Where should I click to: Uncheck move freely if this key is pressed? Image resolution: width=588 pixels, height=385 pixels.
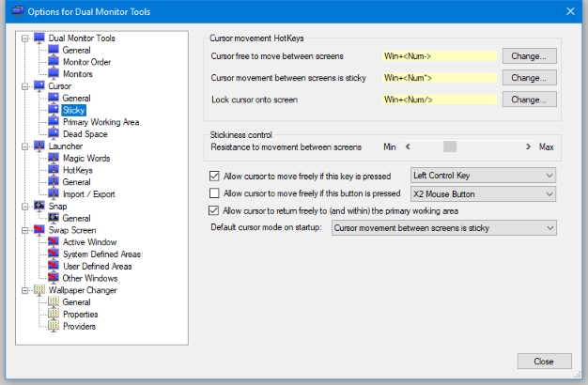[214, 176]
